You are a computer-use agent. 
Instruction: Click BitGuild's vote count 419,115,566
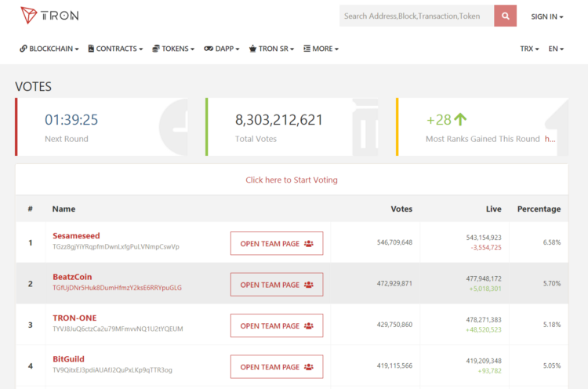[394, 365]
